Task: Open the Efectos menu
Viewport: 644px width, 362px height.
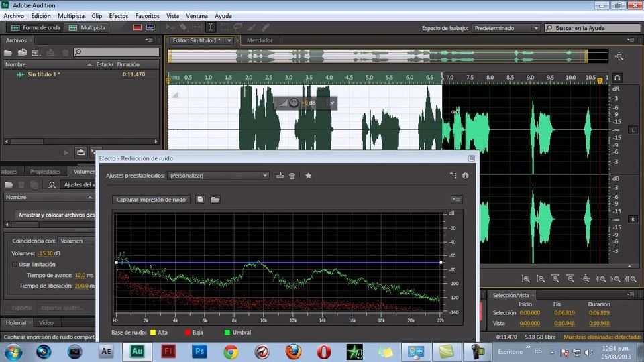Action: tap(119, 16)
